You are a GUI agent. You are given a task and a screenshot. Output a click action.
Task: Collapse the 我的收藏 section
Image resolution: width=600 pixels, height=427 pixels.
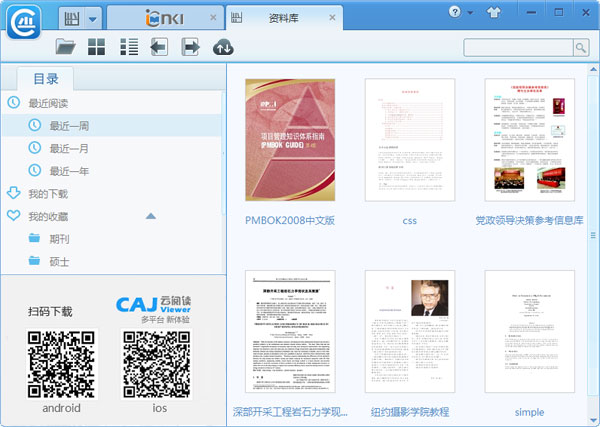point(151,216)
